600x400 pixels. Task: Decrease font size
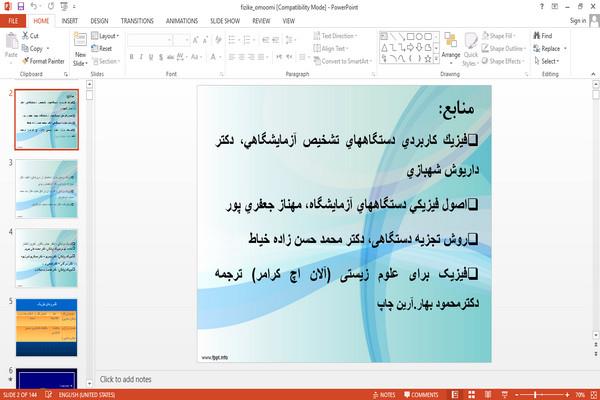pyautogui.click(x=205, y=39)
